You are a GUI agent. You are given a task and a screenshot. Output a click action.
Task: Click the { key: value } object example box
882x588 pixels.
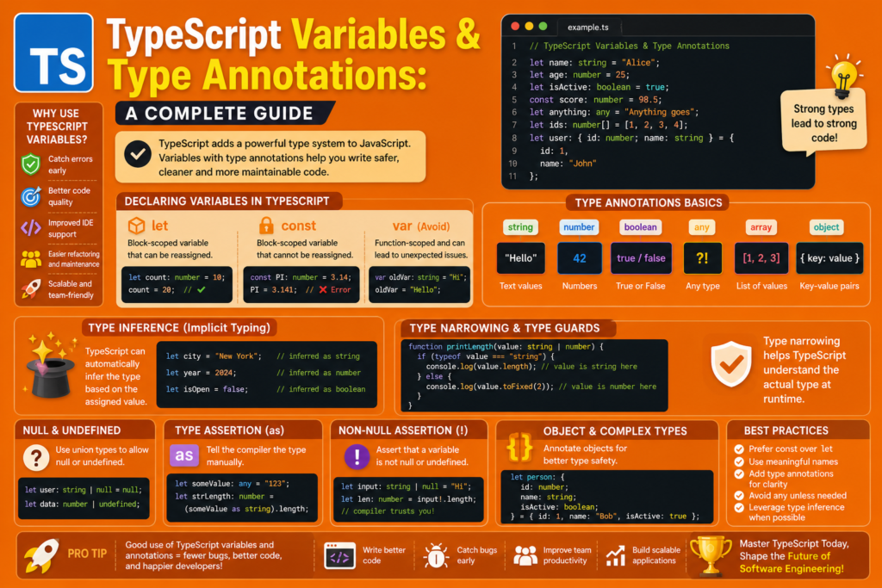pos(829,258)
